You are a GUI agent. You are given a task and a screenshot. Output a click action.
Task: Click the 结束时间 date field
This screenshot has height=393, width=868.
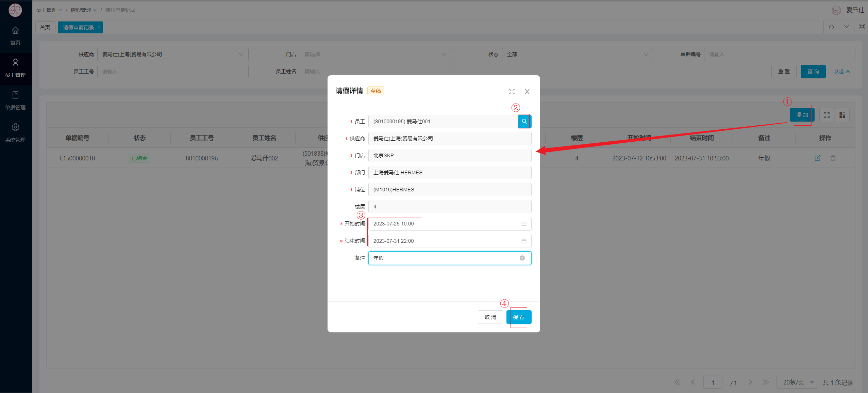click(450, 241)
